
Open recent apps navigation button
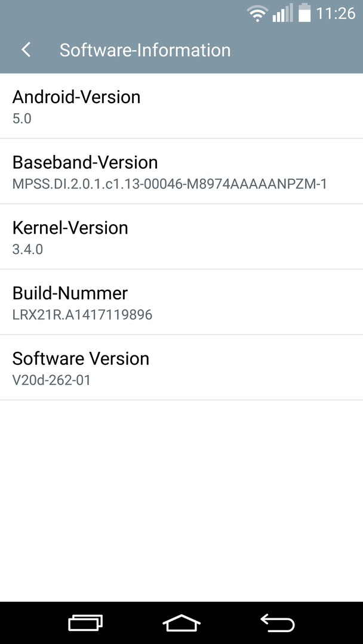click(x=85, y=623)
